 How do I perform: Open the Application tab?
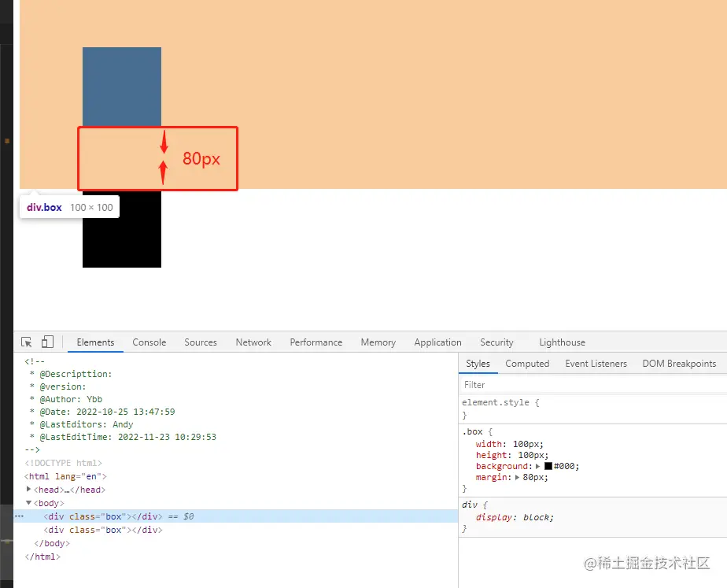(437, 342)
